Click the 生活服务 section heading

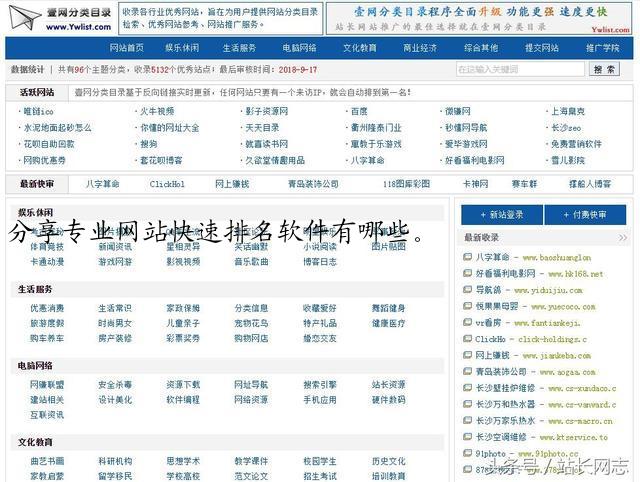coord(35,289)
